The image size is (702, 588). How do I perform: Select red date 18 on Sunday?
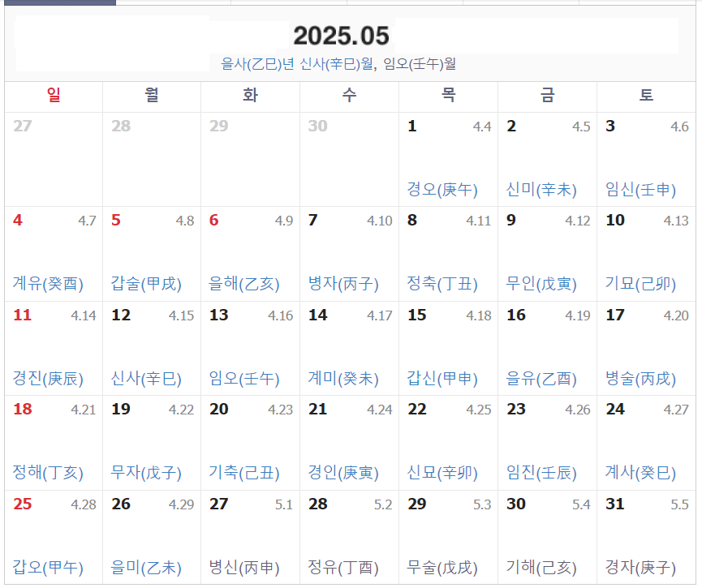click(x=23, y=409)
